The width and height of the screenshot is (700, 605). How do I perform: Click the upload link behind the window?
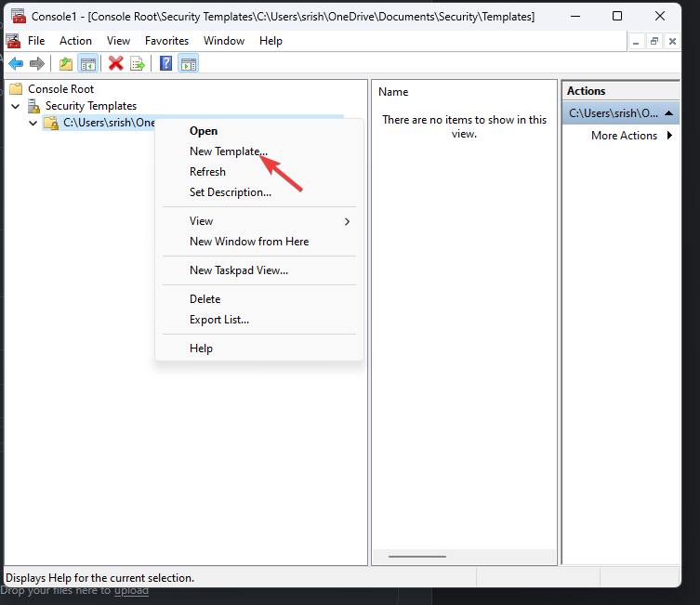131,591
